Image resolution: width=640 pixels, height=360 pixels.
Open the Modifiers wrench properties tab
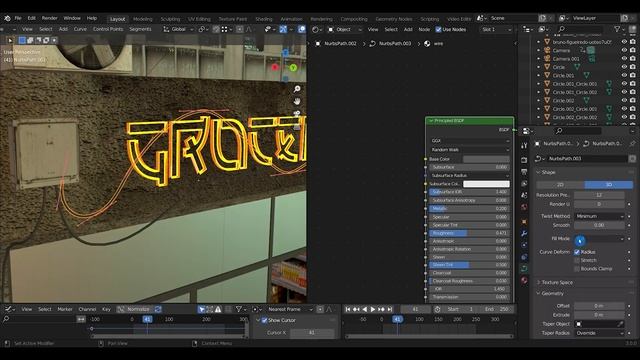[524, 233]
